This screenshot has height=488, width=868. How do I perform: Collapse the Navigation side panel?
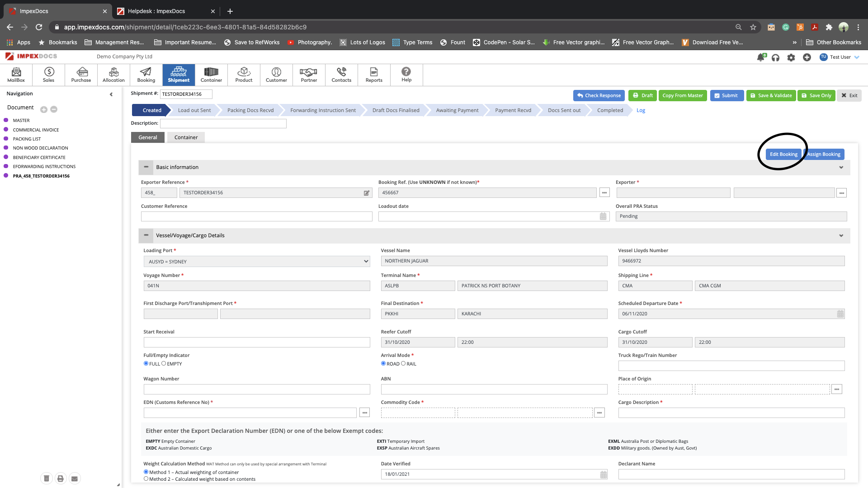coord(111,94)
